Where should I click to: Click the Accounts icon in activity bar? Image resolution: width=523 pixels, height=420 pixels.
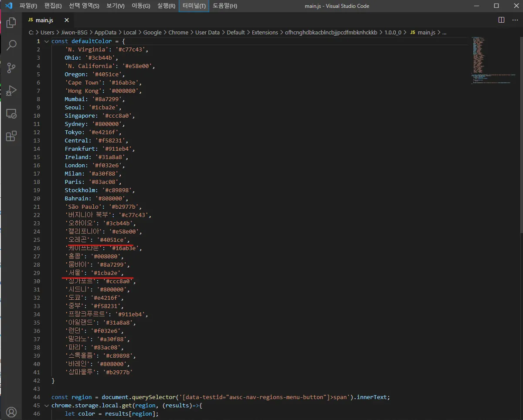[x=12, y=412]
